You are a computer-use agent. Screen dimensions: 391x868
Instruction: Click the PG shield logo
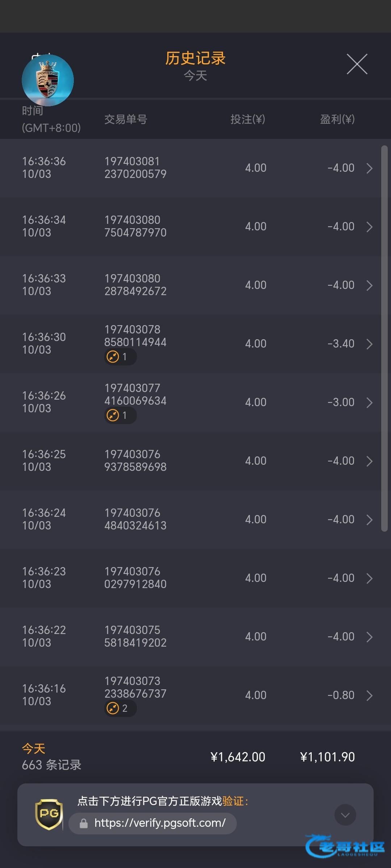click(49, 814)
